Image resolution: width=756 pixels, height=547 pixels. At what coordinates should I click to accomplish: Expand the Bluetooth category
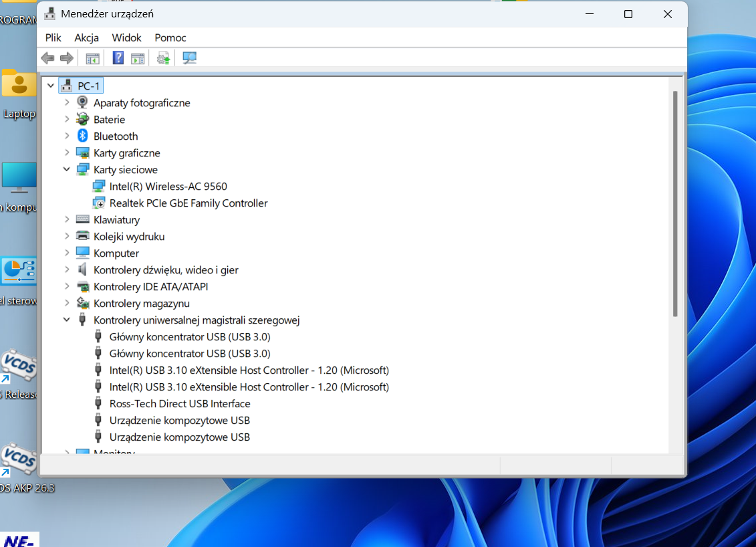pyautogui.click(x=67, y=136)
